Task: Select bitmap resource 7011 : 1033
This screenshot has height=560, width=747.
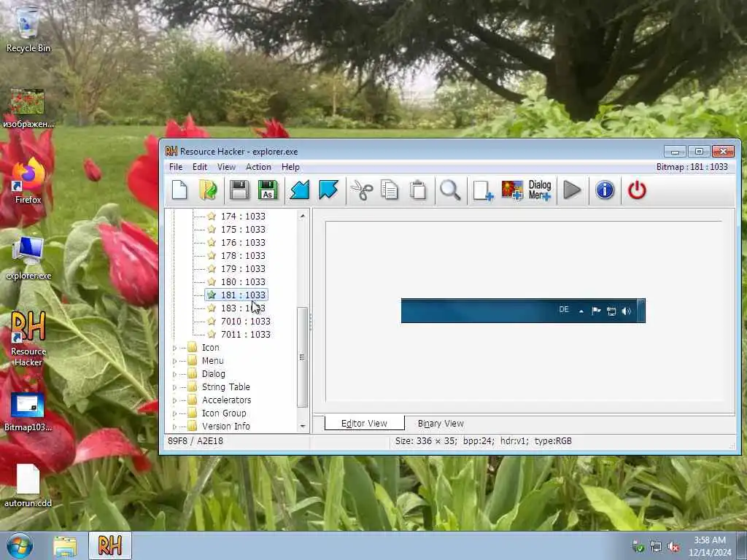Action: pyautogui.click(x=246, y=334)
